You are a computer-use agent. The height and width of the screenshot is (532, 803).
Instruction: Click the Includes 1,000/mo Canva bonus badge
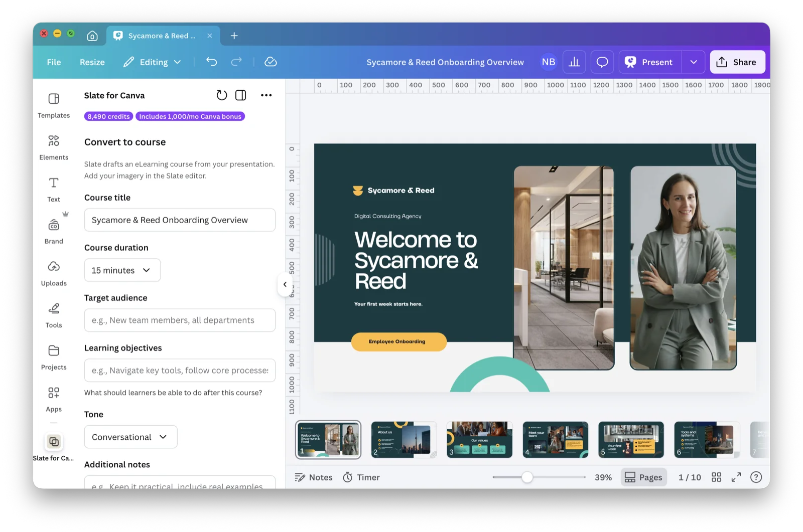coord(190,116)
